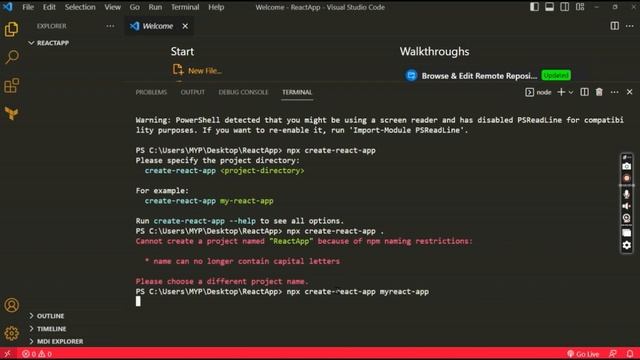Select the Terminal panel tab

297,92
